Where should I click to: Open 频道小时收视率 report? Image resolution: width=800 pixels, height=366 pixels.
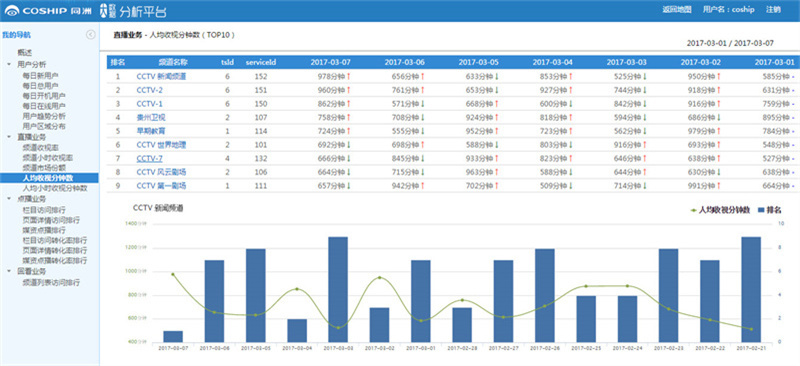point(47,157)
